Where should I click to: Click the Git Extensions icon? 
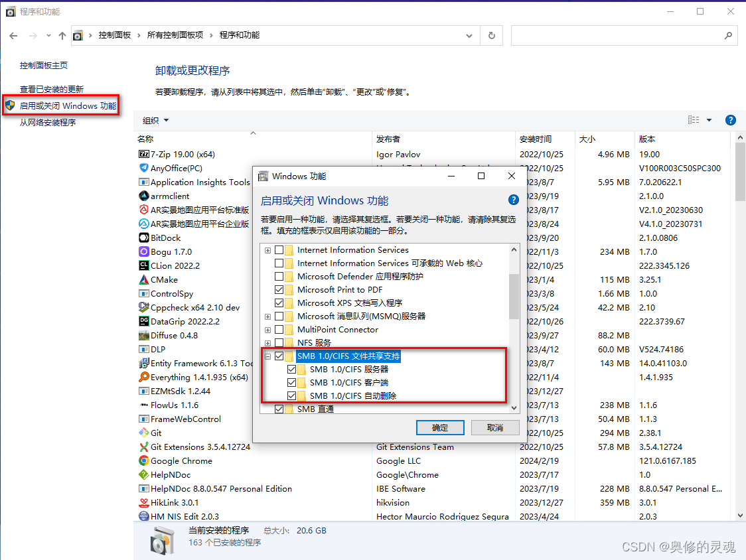(x=143, y=447)
